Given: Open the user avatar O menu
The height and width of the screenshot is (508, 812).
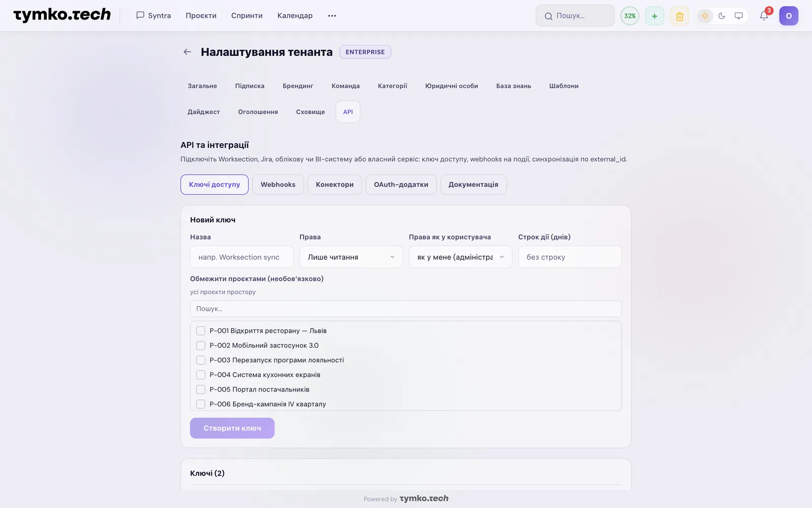Looking at the screenshot, I should pyautogui.click(x=789, y=16).
